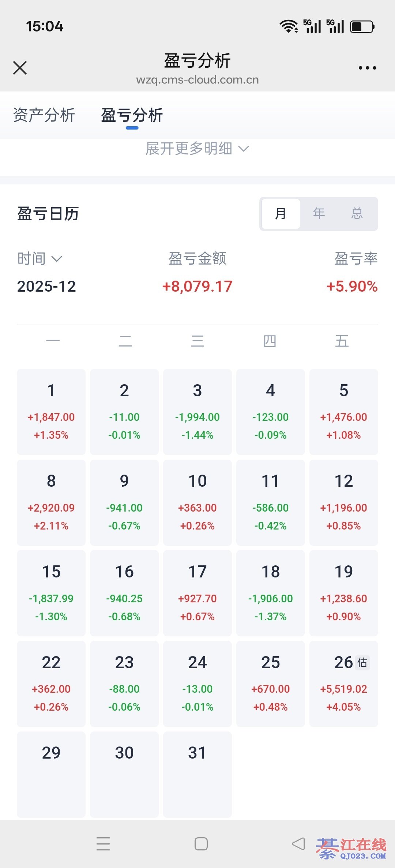Screen dimensions: 395x868
Task: Switch calendar view to 年 (year)
Action: click(x=319, y=214)
